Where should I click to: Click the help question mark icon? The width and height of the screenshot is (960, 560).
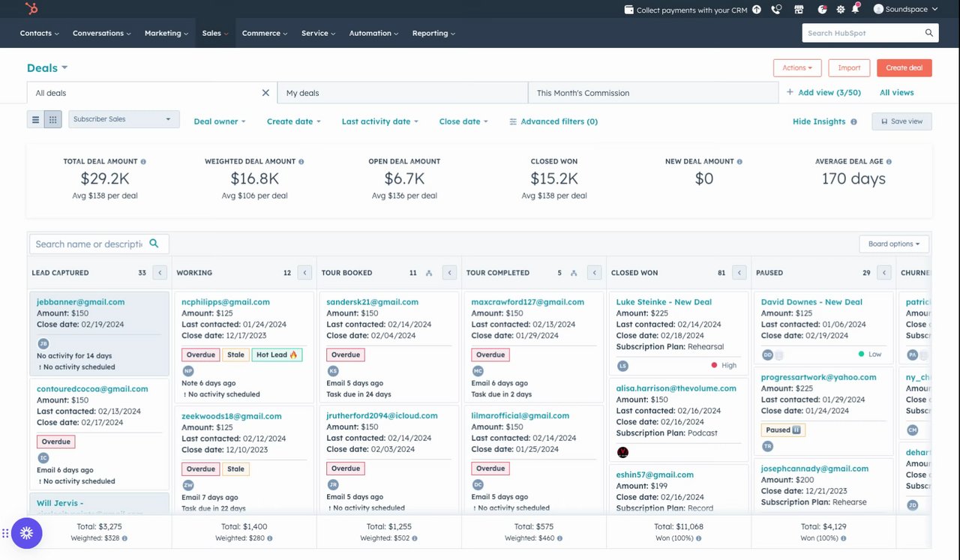tap(757, 10)
